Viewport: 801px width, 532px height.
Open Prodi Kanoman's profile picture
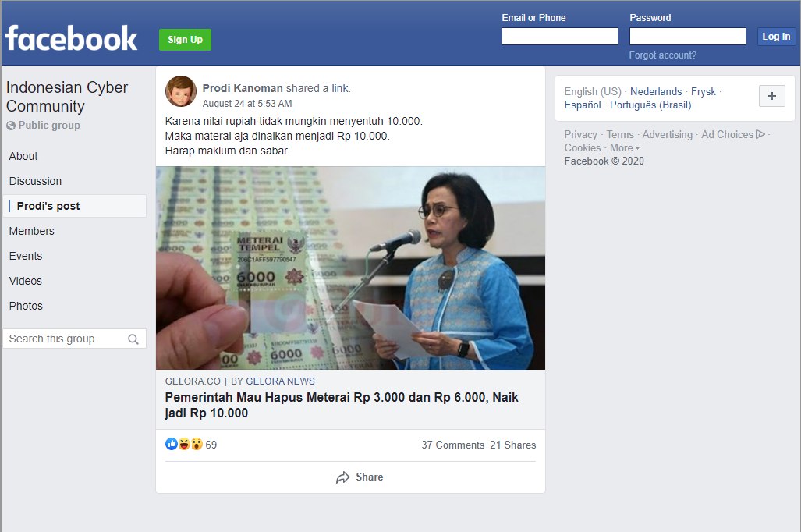pos(181,91)
